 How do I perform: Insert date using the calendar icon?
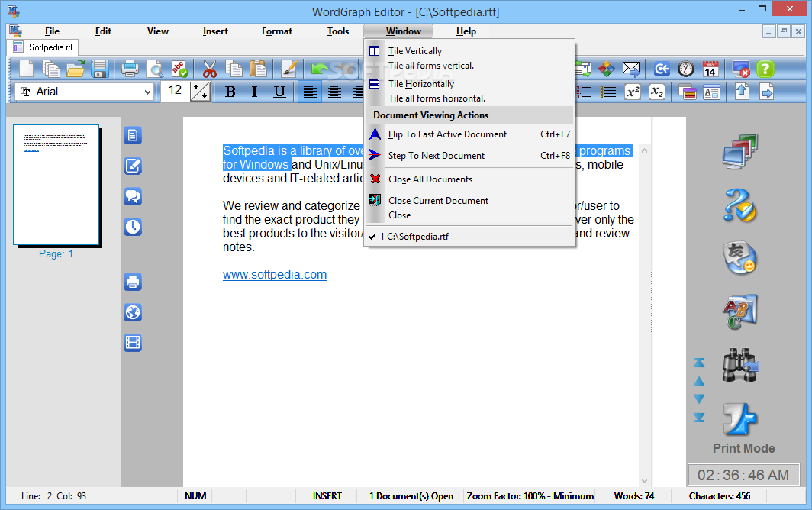pos(710,69)
